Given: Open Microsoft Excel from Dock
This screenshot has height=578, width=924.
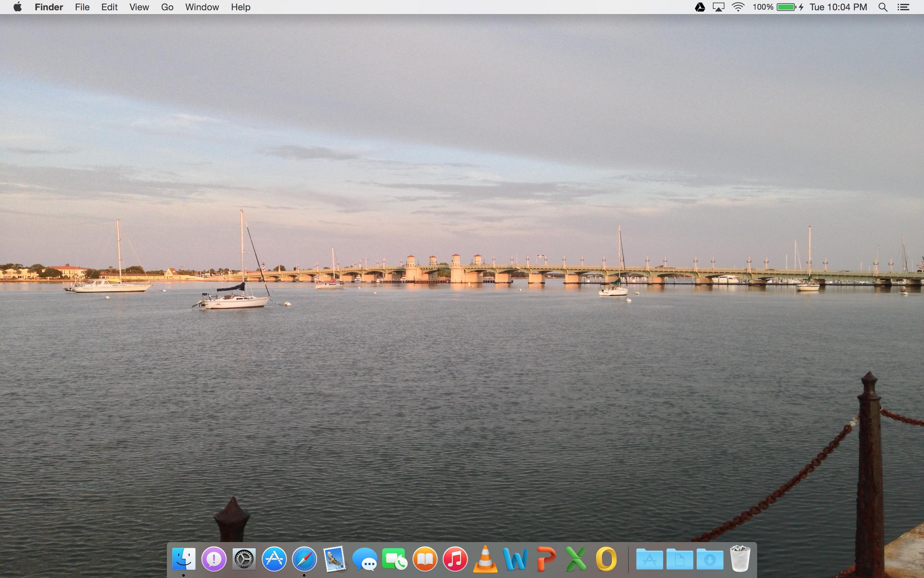Looking at the screenshot, I should [x=576, y=559].
